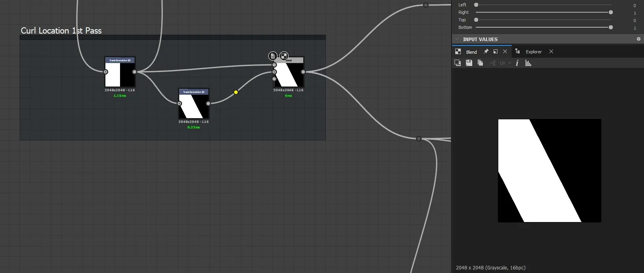Click the document badge above the Blend node

pyautogui.click(x=272, y=56)
